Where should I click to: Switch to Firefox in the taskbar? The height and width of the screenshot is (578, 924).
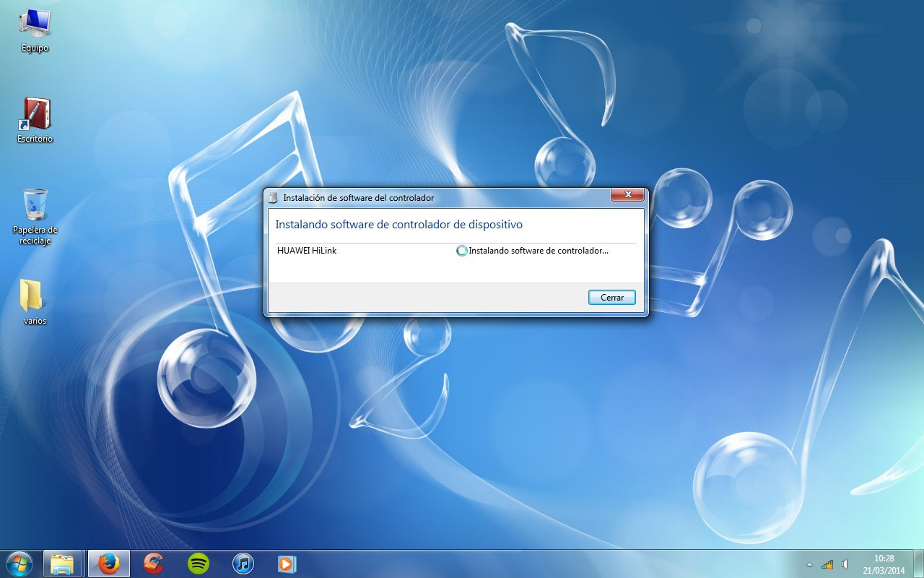pos(108,564)
